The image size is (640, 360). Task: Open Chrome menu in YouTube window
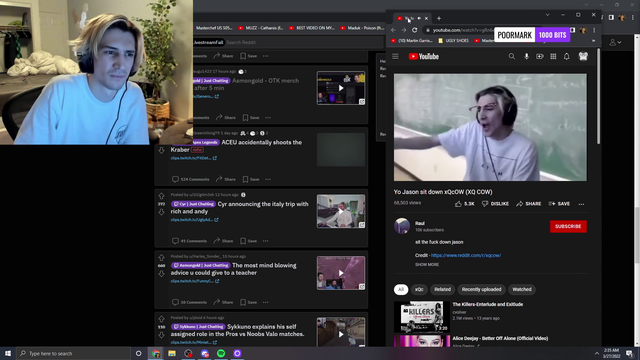(x=594, y=30)
